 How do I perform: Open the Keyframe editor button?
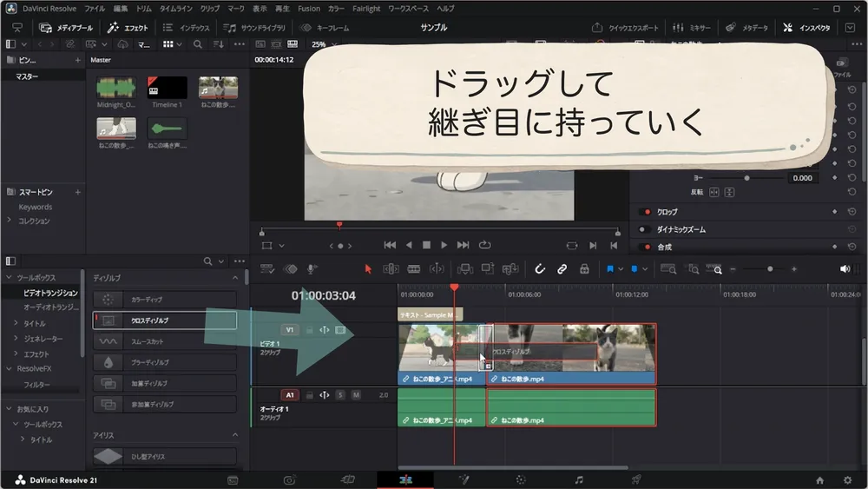click(x=325, y=28)
